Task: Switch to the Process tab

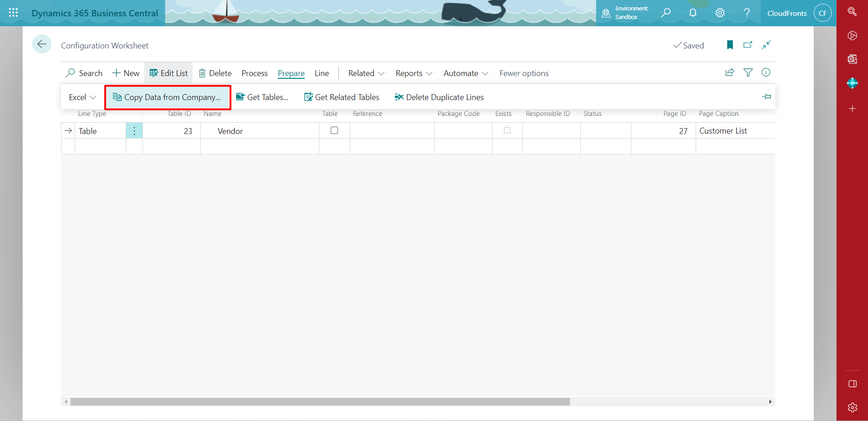Action: pos(254,73)
